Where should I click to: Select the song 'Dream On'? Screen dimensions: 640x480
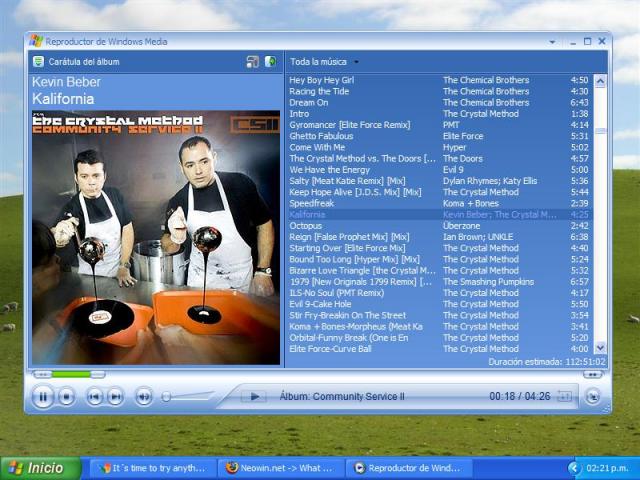click(x=440, y=102)
